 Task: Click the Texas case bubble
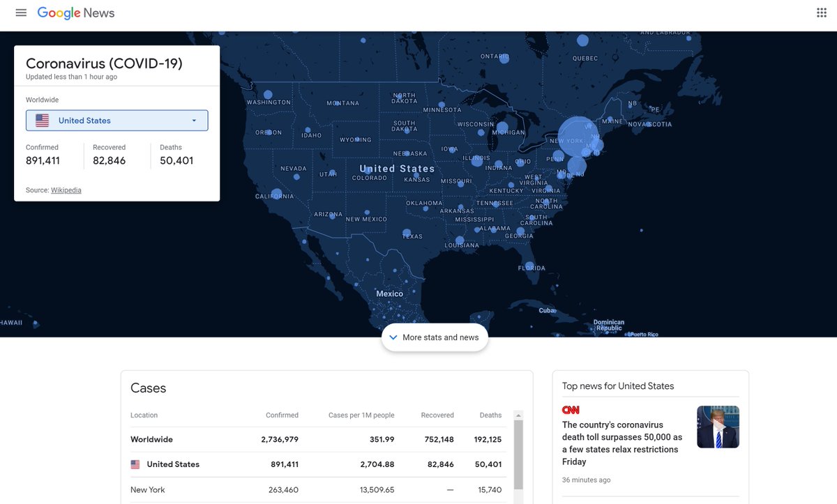coord(407,233)
